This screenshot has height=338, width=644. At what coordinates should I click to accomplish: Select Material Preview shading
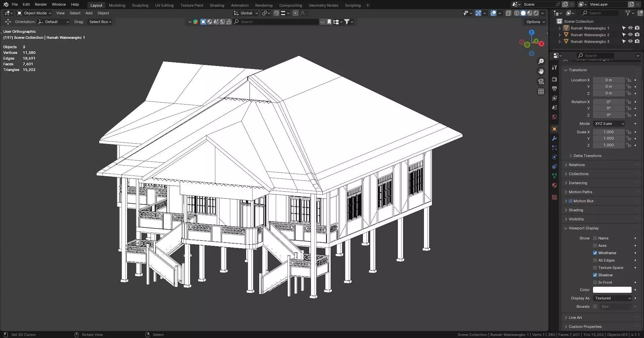coord(530,13)
